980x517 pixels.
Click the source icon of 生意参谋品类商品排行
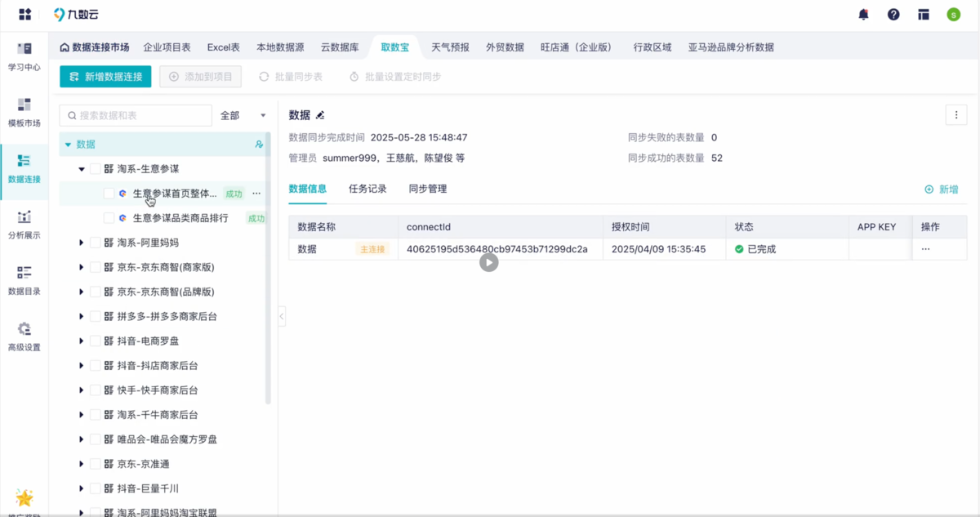pos(122,218)
